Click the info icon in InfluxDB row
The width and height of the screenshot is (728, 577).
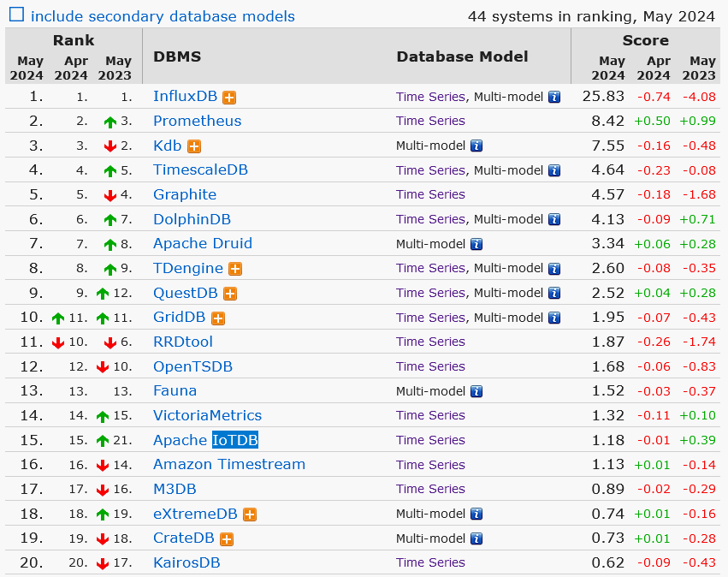pos(554,97)
